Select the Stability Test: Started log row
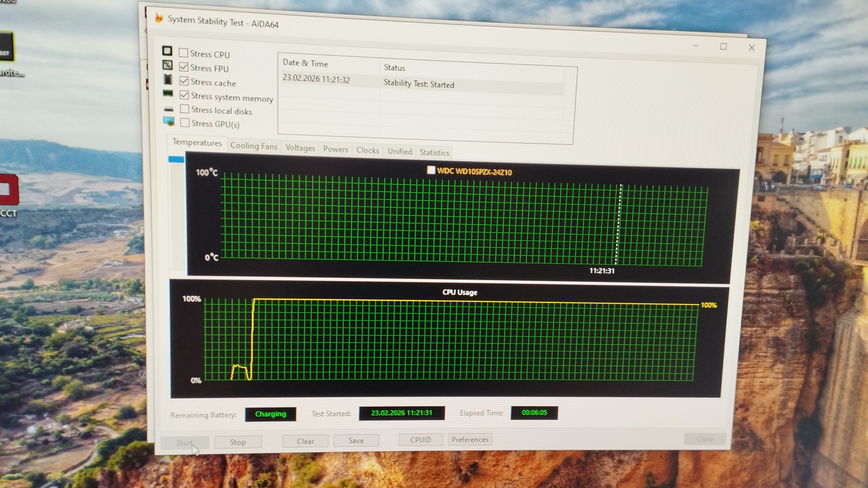 coord(419,84)
